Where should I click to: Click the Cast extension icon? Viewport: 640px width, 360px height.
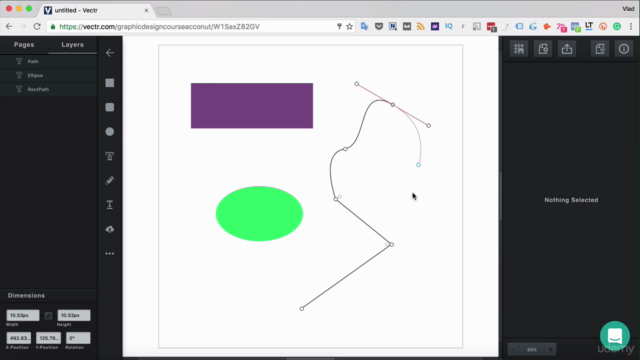click(477, 27)
